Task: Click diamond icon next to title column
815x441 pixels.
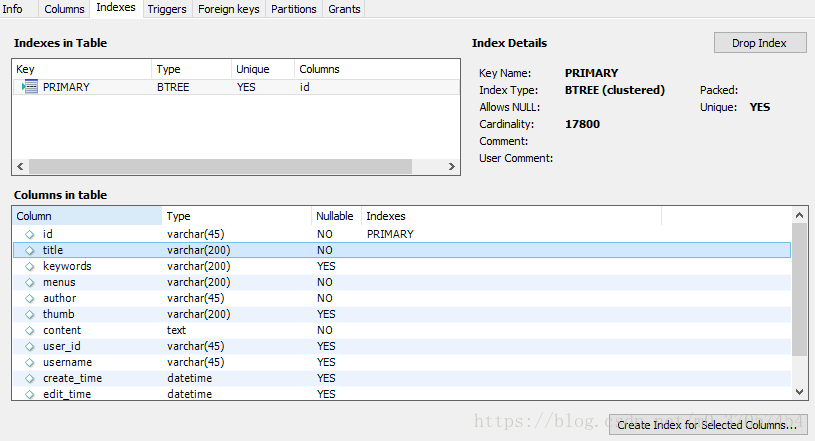Action: (x=30, y=250)
